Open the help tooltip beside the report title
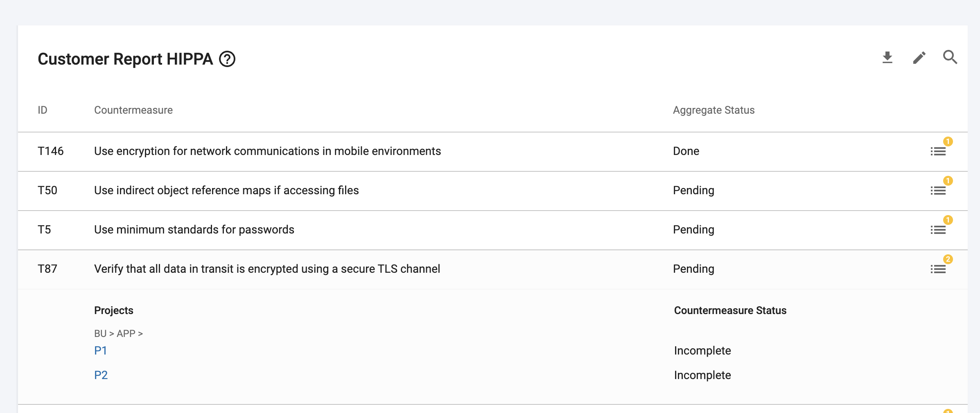This screenshot has width=980, height=413. pyautogui.click(x=227, y=59)
